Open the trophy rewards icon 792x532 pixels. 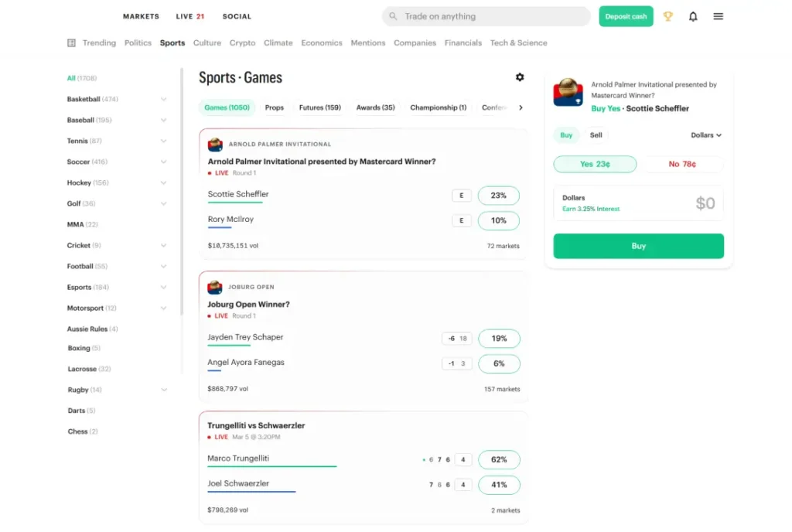tap(667, 16)
